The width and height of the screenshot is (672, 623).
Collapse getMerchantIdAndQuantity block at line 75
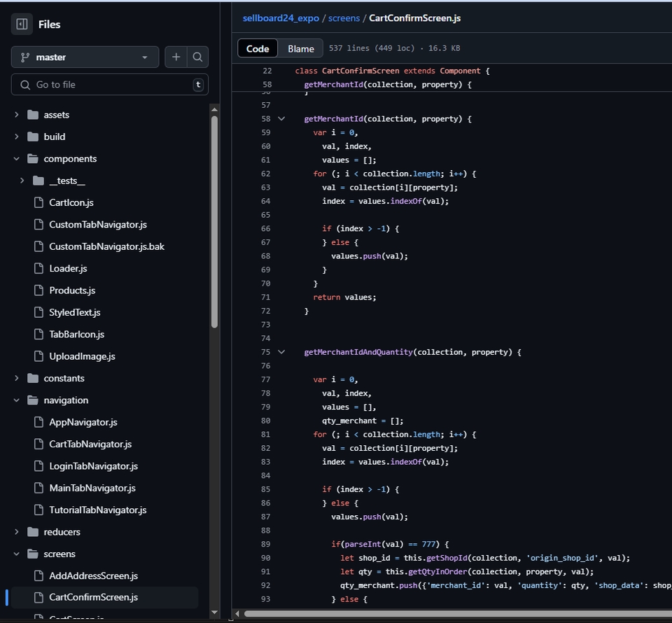pos(281,351)
